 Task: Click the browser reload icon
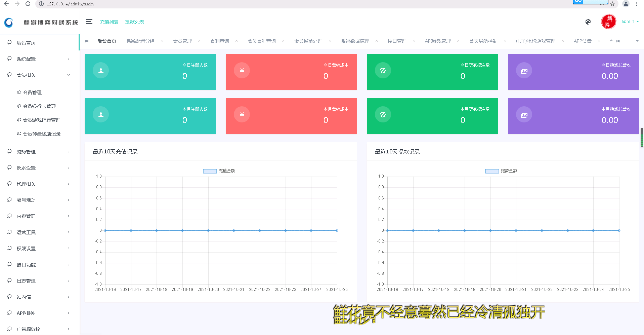[28, 4]
